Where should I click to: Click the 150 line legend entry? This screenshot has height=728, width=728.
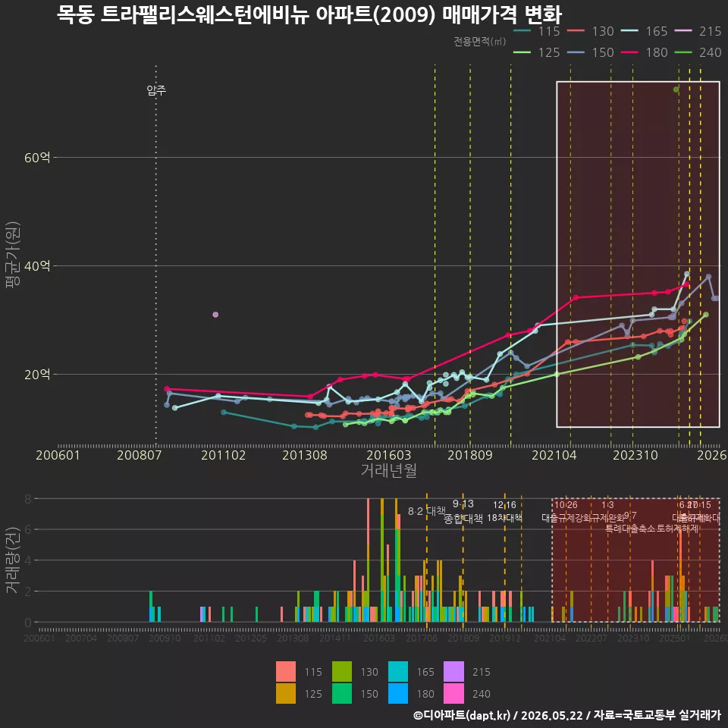pos(591,52)
